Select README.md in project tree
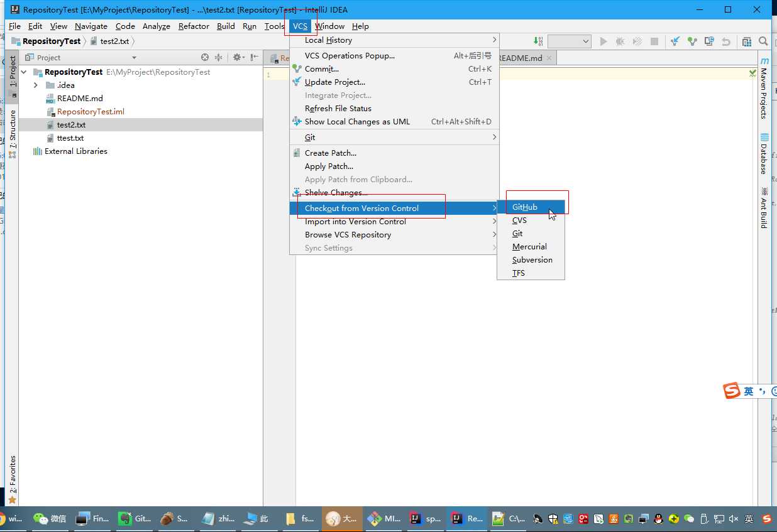This screenshot has height=532, width=777. (80, 99)
